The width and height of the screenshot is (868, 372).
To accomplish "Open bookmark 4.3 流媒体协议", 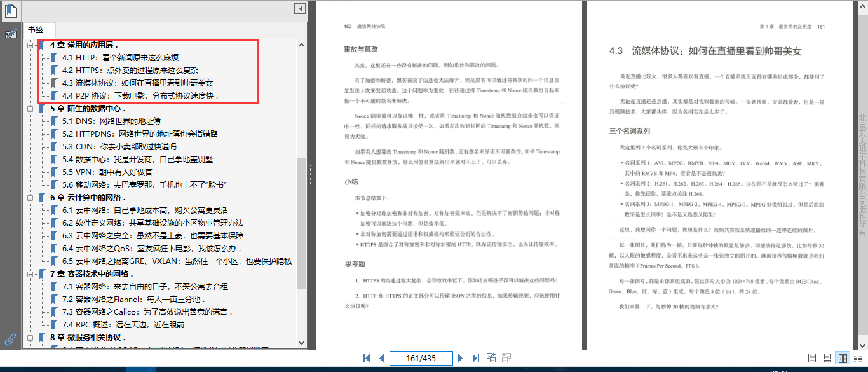I will (137, 83).
